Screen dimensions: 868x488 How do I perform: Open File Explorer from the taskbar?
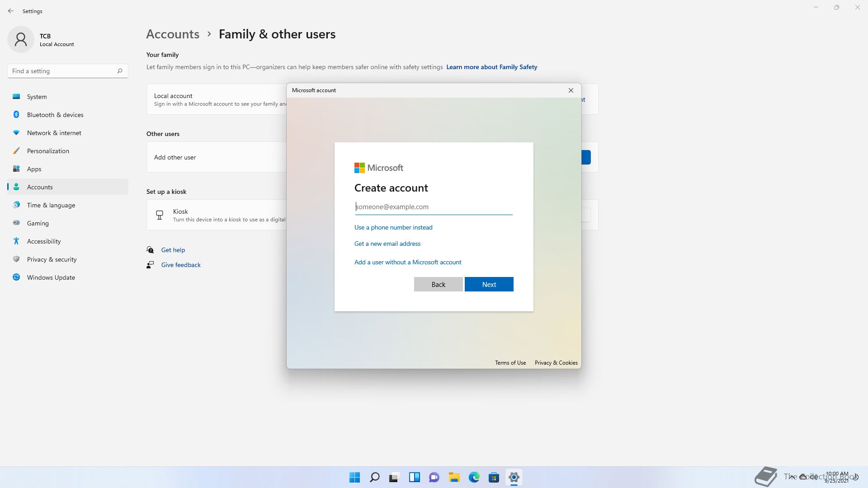[454, 477]
